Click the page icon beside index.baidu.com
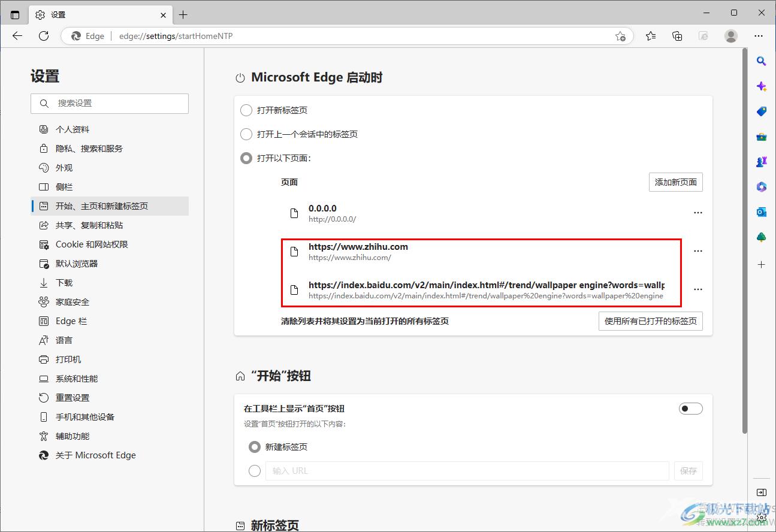The height and width of the screenshot is (532, 776). pos(294,290)
